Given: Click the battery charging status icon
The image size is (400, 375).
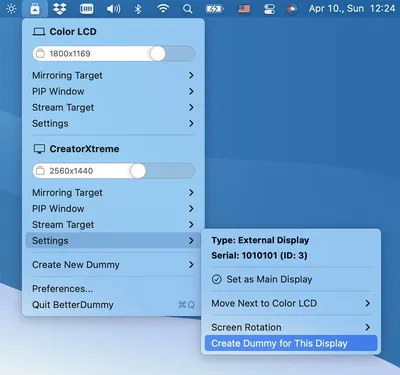Looking at the screenshot, I should coord(214,9).
